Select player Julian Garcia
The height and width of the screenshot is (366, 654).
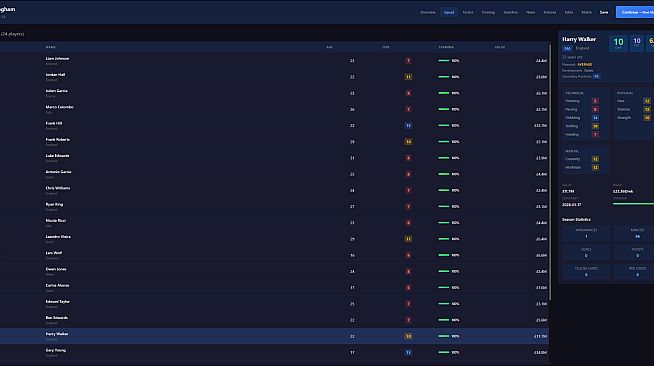[x=56, y=90]
